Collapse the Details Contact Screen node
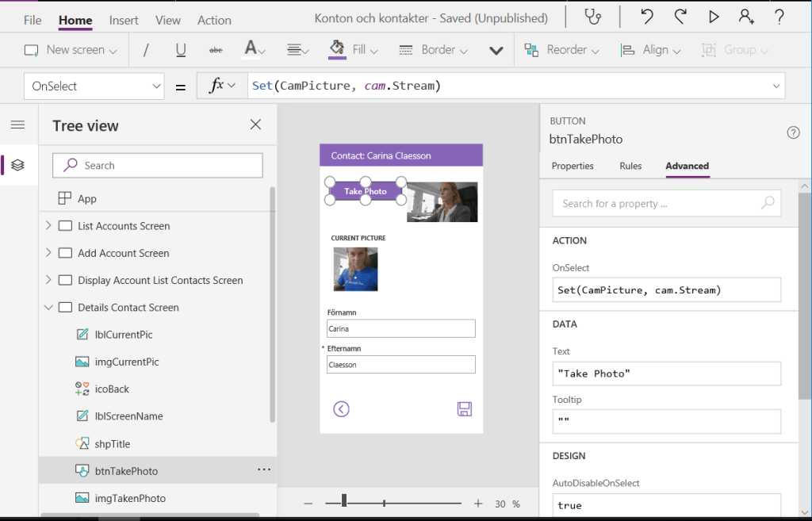This screenshot has height=521, width=812. (48, 308)
